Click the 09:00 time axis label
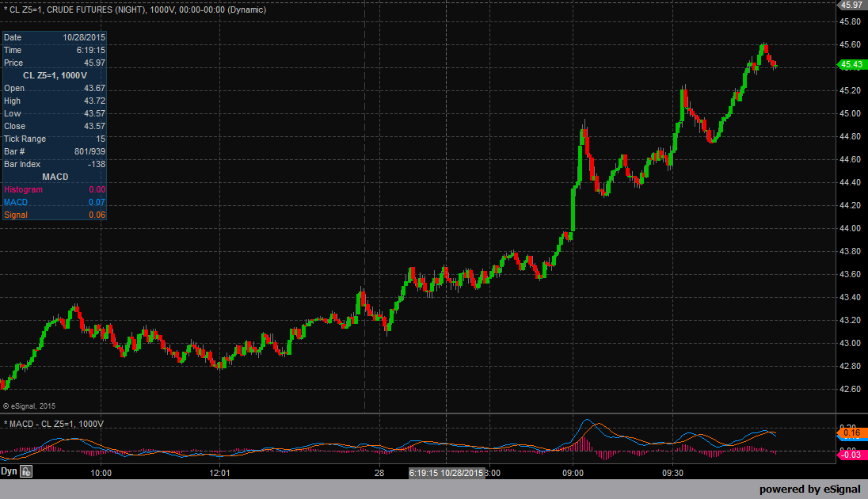 click(573, 473)
